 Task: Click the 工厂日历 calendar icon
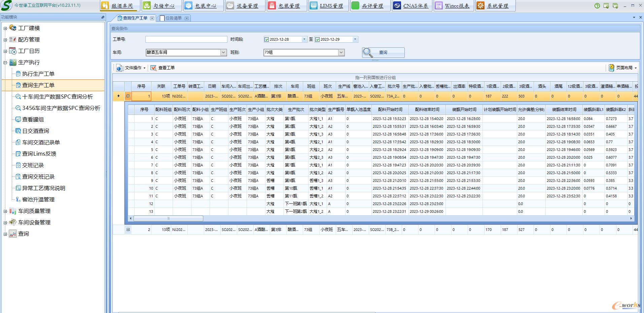point(13,51)
